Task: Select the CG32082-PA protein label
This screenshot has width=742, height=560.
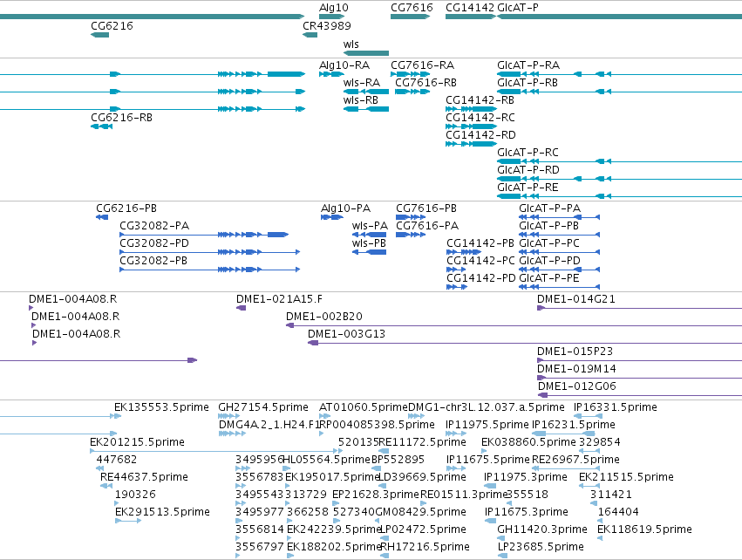Action: point(154,226)
